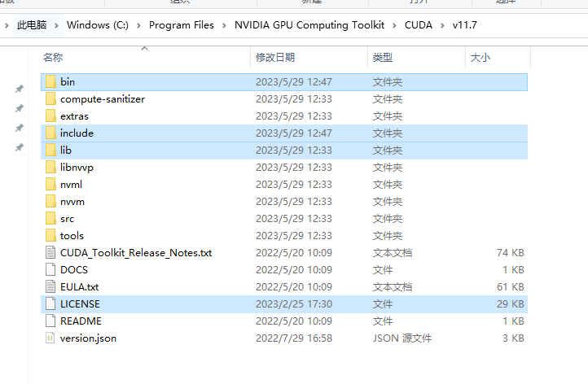Select CUDA_Toolkit_Release_Notes.txt file name
The width and height of the screenshot is (588, 384).
point(136,253)
